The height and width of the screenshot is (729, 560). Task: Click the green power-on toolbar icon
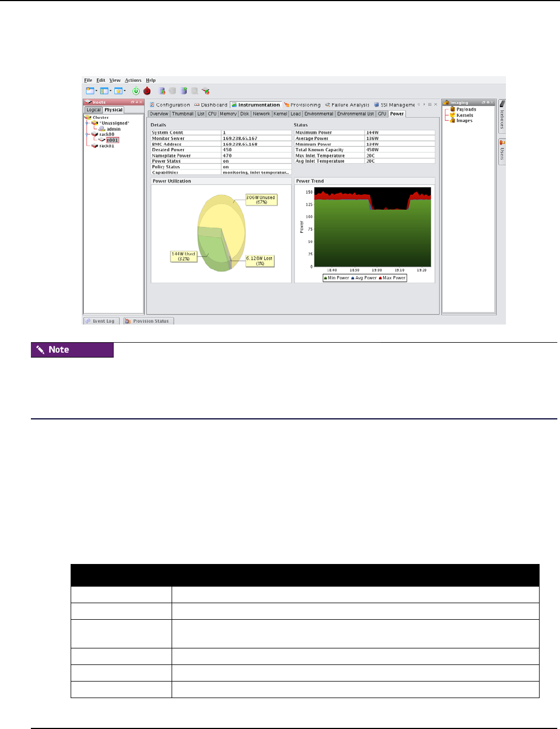[136, 91]
